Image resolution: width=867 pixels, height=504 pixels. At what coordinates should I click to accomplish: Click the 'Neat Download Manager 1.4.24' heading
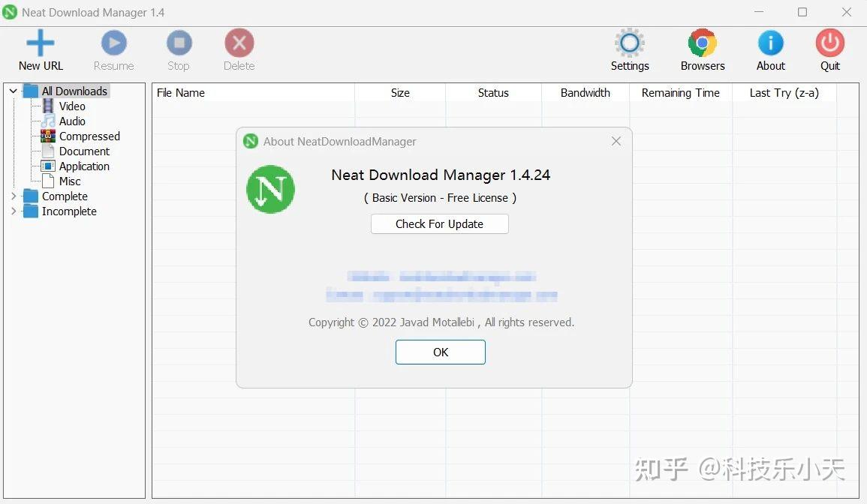(441, 175)
